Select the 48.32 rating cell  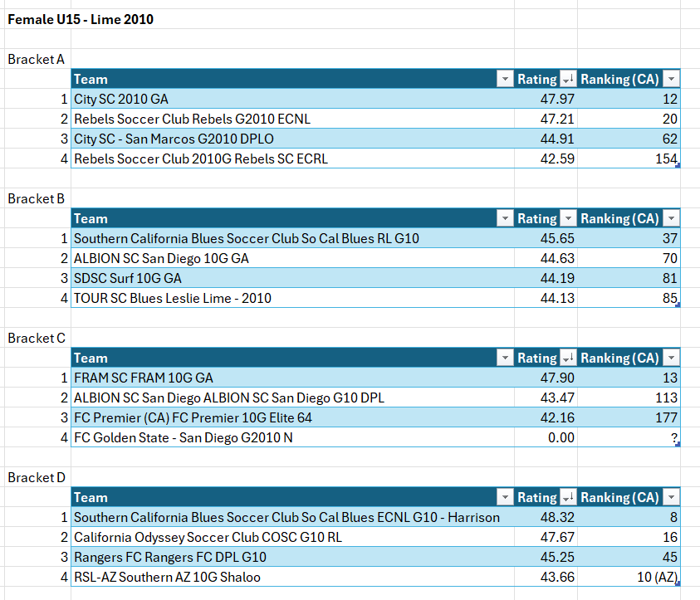click(546, 518)
